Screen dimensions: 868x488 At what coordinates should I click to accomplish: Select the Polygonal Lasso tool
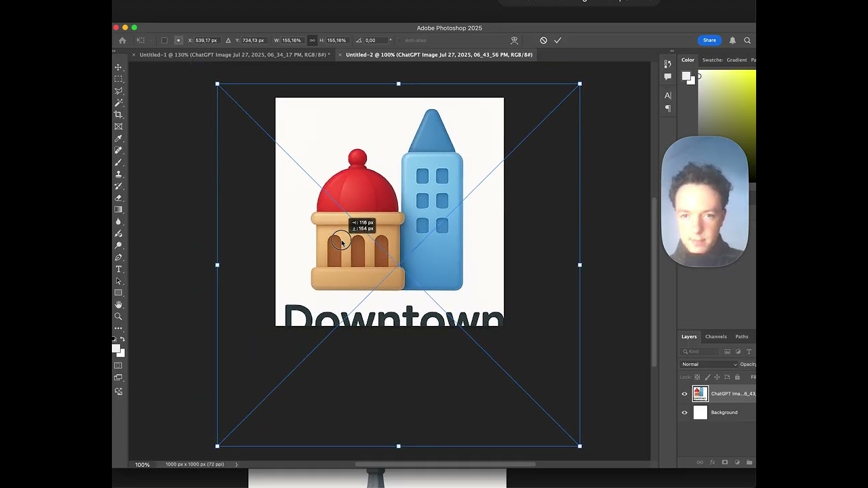tap(118, 91)
